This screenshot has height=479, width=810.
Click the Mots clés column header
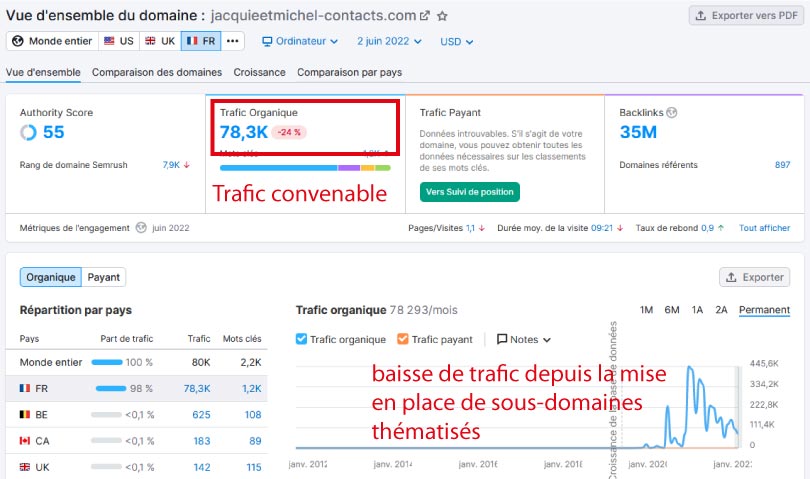click(242, 338)
